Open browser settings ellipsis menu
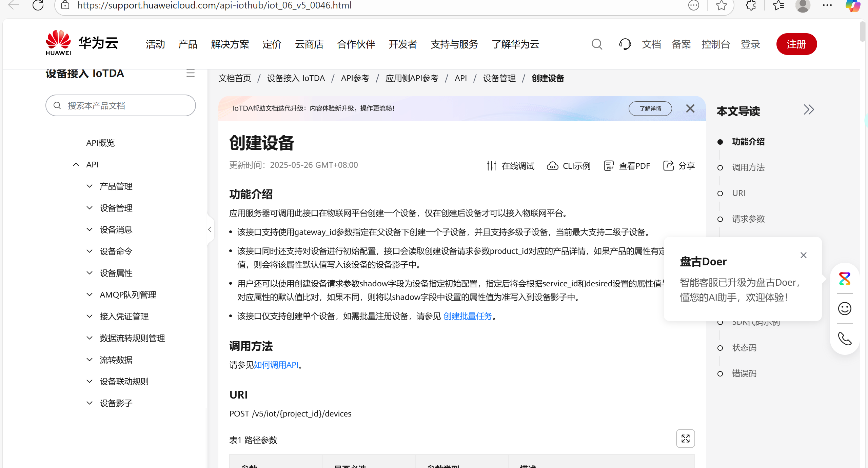 click(827, 5)
